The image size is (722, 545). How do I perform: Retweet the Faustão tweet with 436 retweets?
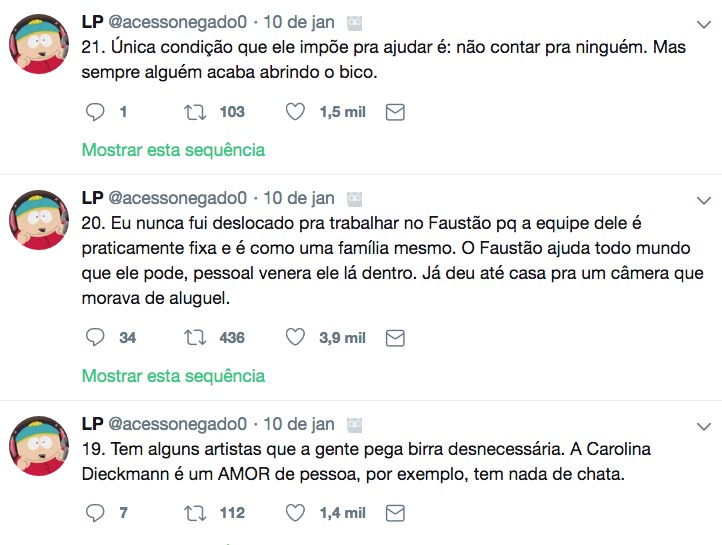[195, 338]
